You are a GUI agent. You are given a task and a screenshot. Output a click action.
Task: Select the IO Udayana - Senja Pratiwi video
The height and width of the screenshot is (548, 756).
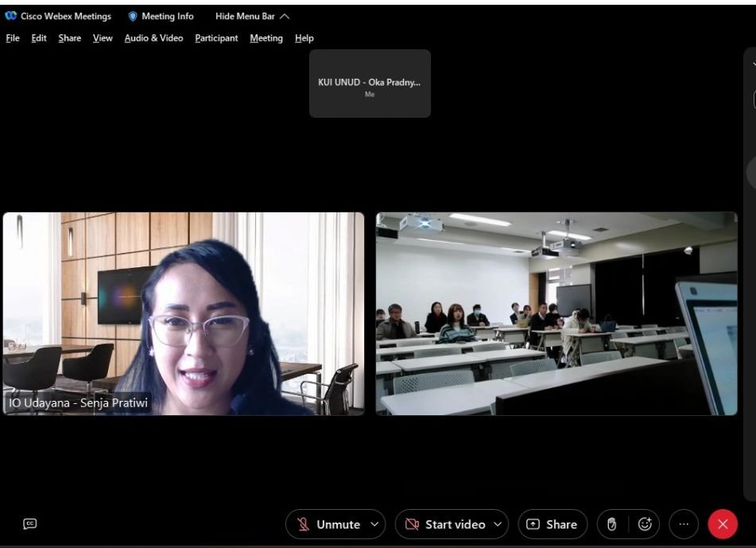184,313
